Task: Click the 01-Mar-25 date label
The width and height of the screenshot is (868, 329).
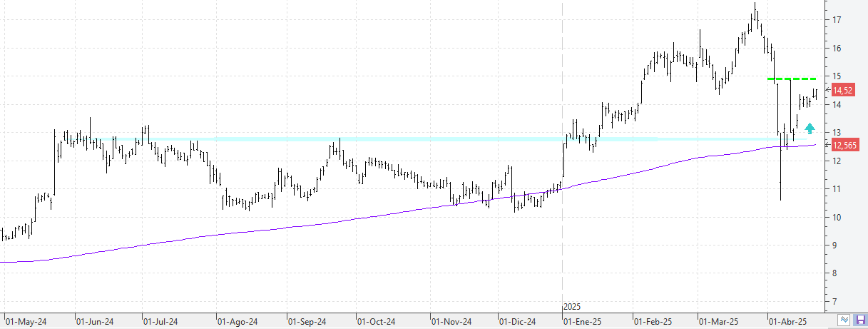Action: tap(718, 322)
